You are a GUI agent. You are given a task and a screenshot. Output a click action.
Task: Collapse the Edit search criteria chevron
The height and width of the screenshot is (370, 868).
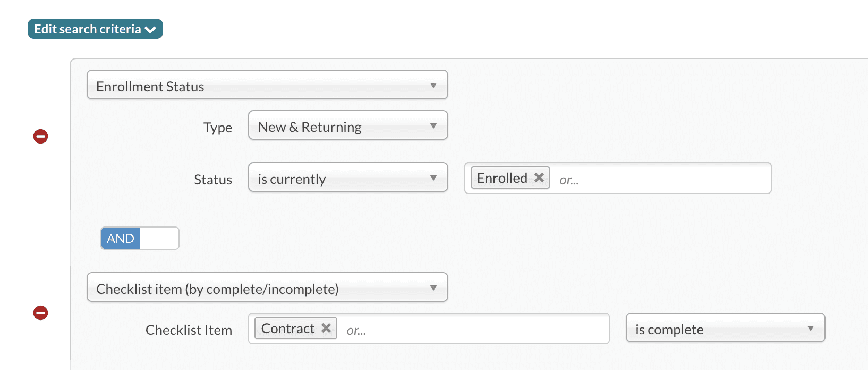coord(151,30)
